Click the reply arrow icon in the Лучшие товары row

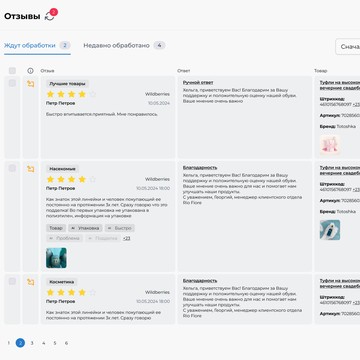pos(31,84)
